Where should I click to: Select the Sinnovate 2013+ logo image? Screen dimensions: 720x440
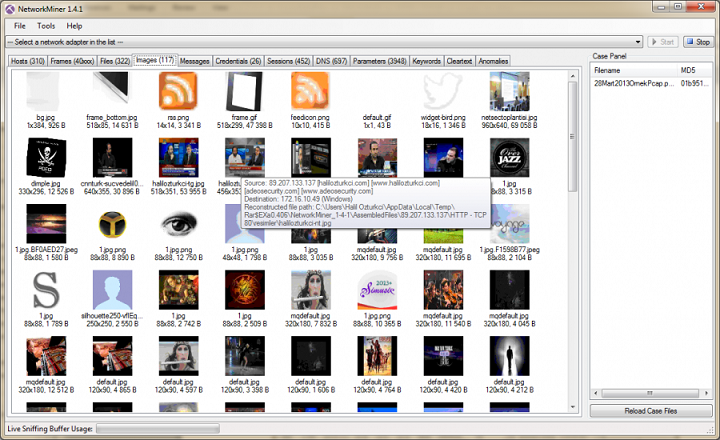pos(377,290)
